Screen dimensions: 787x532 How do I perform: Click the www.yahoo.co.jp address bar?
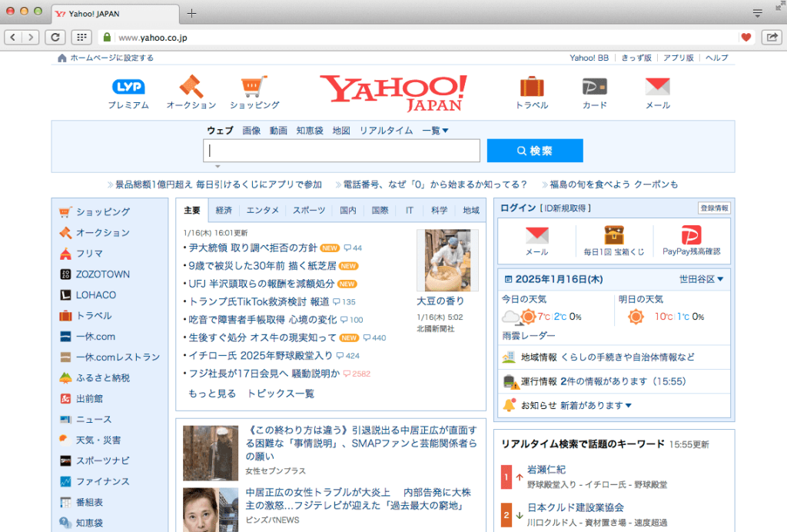pyautogui.click(x=153, y=38)
